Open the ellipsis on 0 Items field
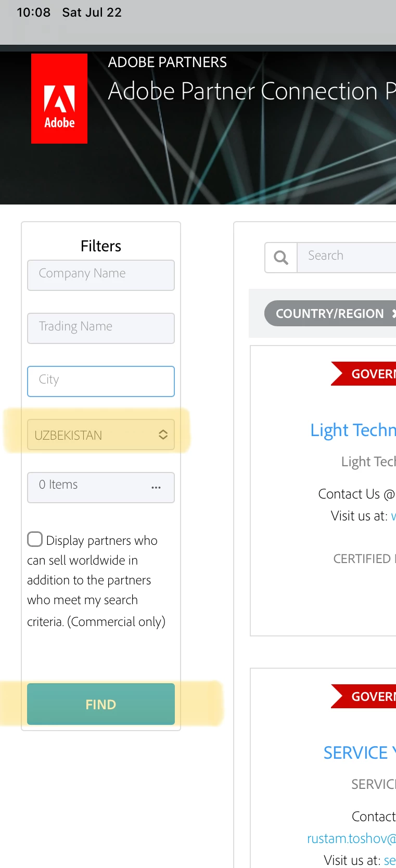 coord(156,488)
